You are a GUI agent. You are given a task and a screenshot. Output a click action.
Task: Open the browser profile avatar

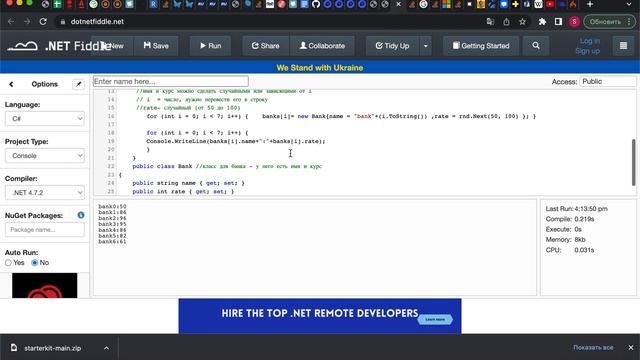click(x=574, y=22)
